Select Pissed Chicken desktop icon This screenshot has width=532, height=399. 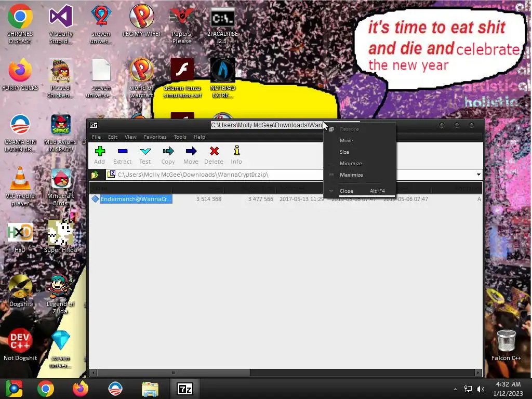point(60,78)
